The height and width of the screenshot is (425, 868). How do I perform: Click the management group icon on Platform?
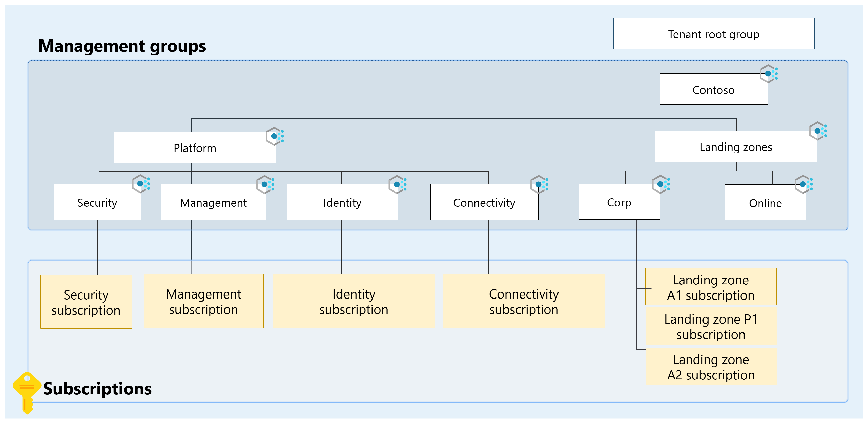click(x=275, y=136)
